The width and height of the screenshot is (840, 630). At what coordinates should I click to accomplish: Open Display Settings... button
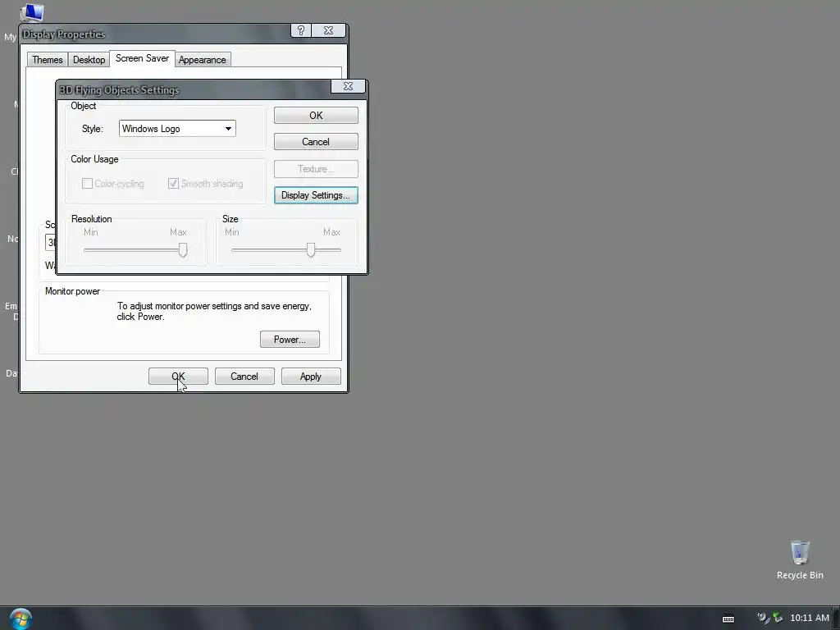pos(316,195)
